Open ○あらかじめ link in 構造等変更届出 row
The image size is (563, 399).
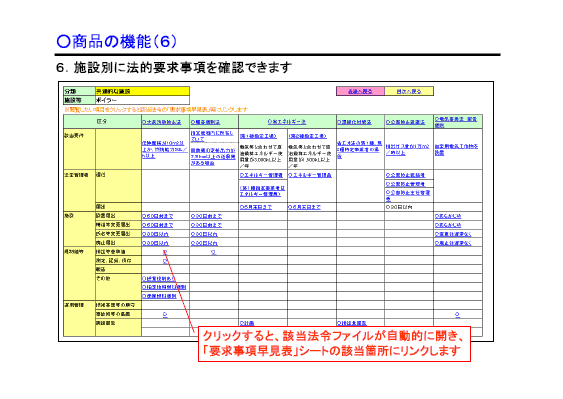pos(448,225)
